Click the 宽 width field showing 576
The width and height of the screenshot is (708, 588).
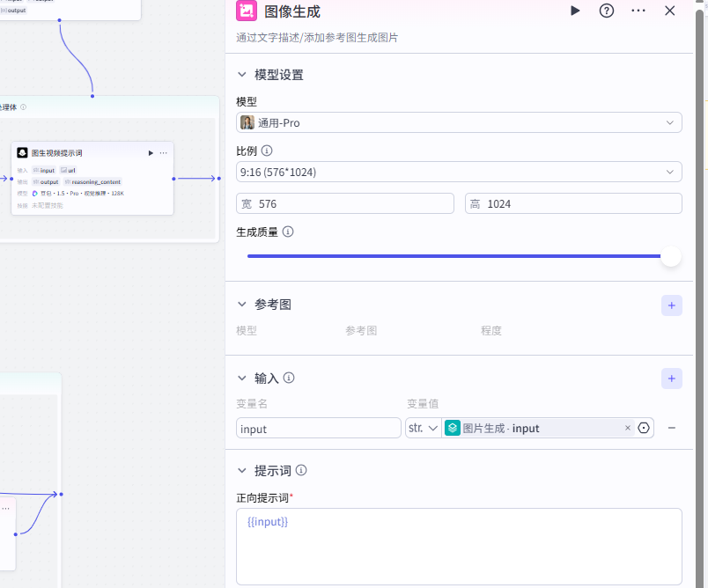point(345,203)
